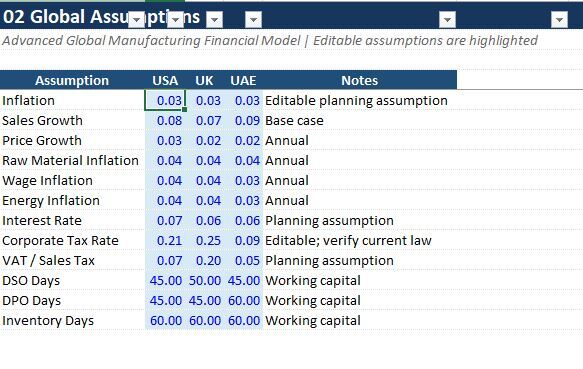The width and height of the screenshot is (583, 369).
Task: Open the second filter dropdown in title row
Action: click(175, 20)
